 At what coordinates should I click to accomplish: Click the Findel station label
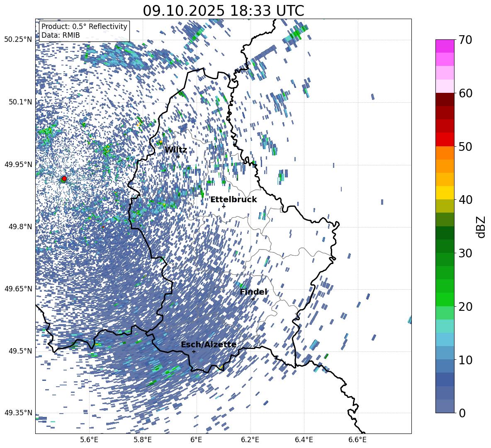[254, 292]
